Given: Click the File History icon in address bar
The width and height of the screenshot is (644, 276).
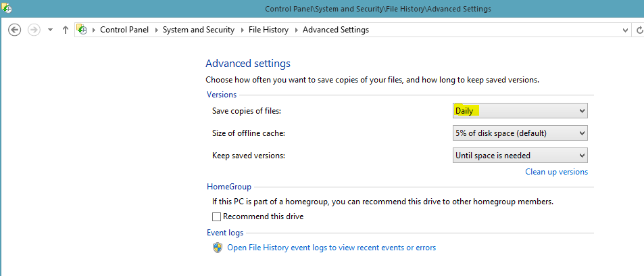Looking at the screenshot, I should (x=82, y=30).
